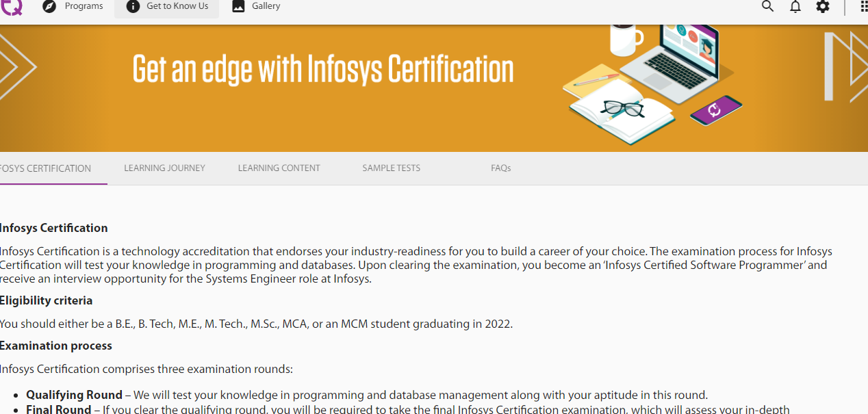Click the text 'comprises three examination rounds'
The width and height of the screenshot is (868, 414).
pyautogui.click(x=197, y=370)
